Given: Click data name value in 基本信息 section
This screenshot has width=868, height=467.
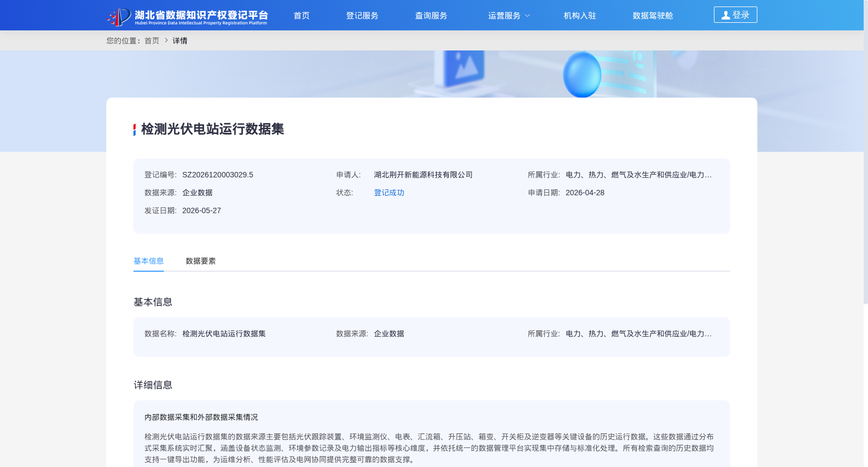Looking at the screenshot, I should click(x=224, y=334).
